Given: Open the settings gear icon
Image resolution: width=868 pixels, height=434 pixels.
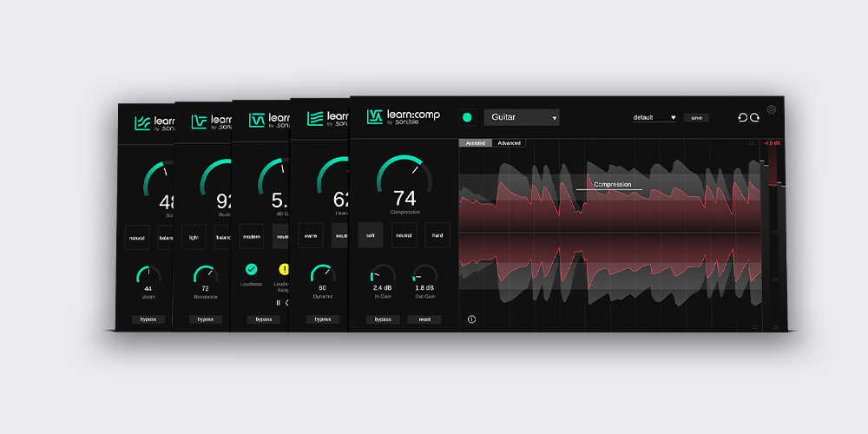Looking at the screenshot, I should 772,110.
